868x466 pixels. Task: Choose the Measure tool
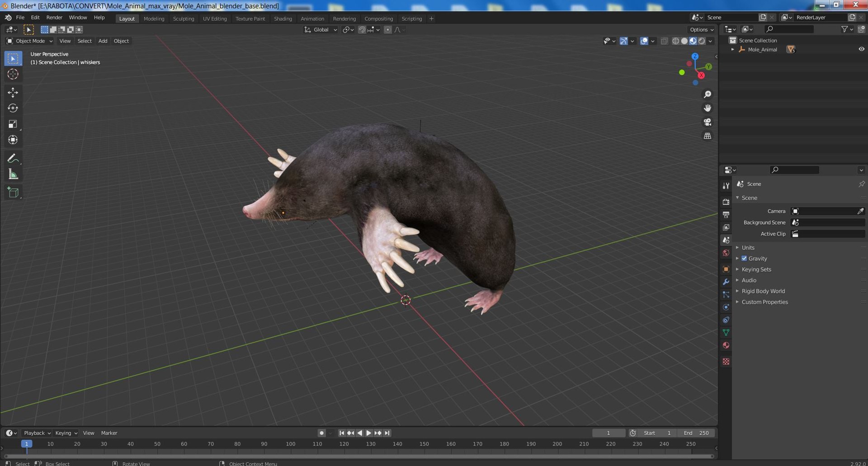(x=13, y=174)
